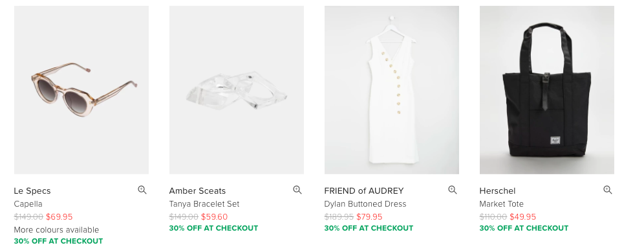This screenshot has height=252, width=644.
Task: Click the magnifier icon next to Herschel
Action: click(607, 190)
